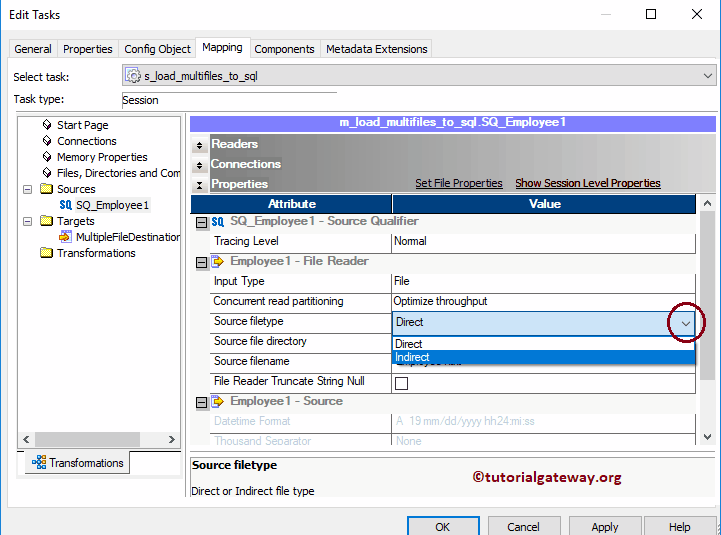Click the MultipleFileDestination target icon
Screen dimensions: 721x535
pos(65,237)
